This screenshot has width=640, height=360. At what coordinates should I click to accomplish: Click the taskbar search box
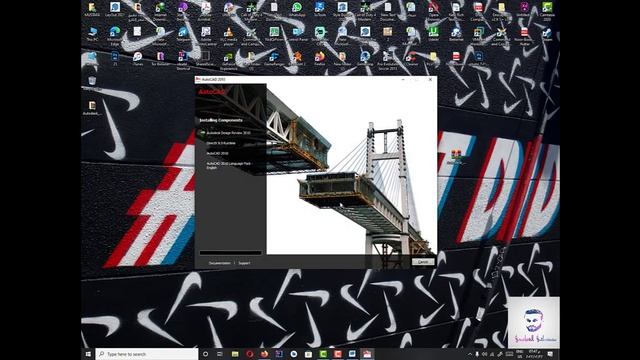click(147, 354)
